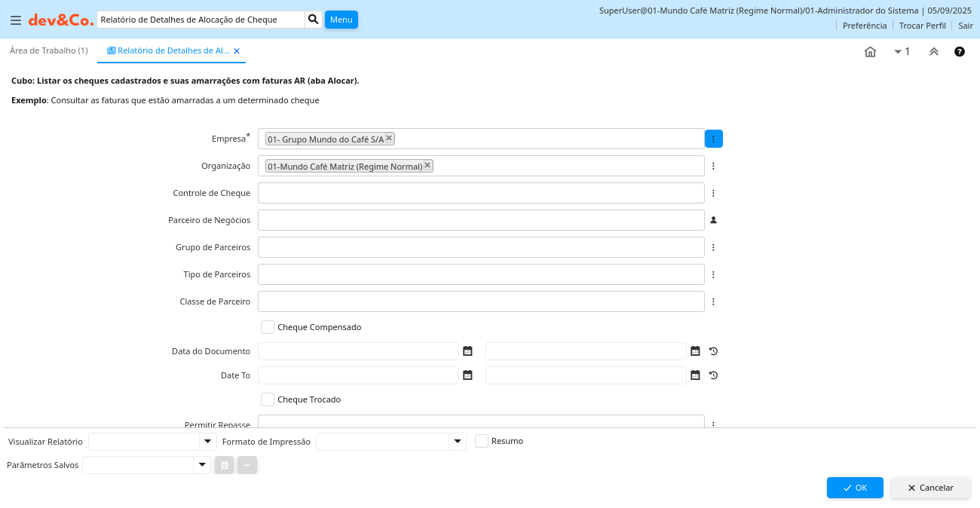980x508 pixels.
Task: Toggle the Resumo checkbox
Action: pyautogui.click(x=482, y=441)
